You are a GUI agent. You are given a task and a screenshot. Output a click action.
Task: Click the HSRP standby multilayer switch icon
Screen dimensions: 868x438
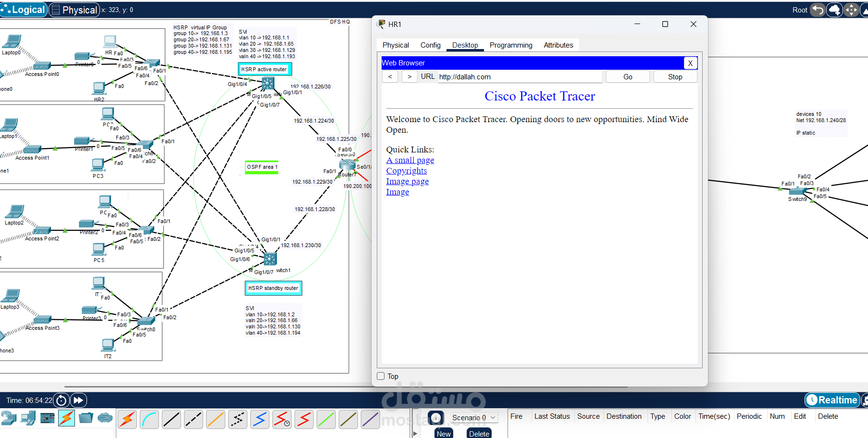(270, 259)
